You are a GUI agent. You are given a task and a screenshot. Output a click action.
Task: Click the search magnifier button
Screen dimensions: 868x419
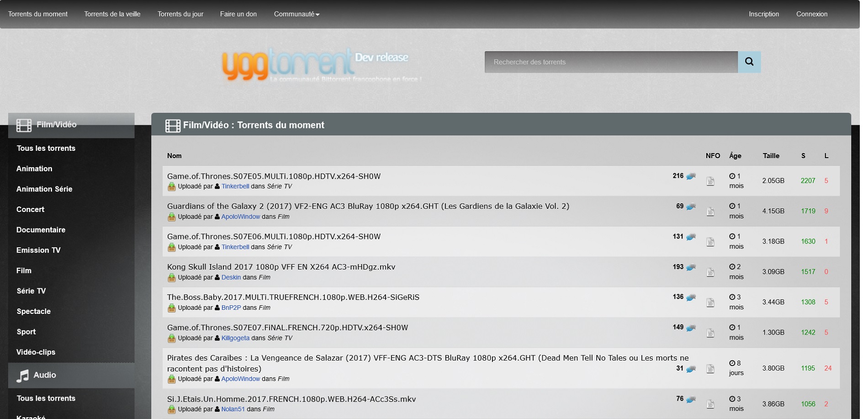[x=749, y=62]
